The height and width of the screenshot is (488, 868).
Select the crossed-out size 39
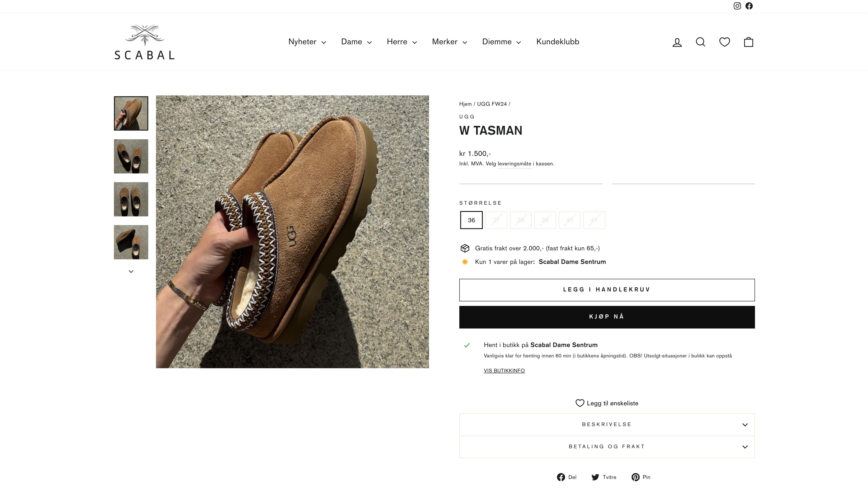tap(545, 220)
